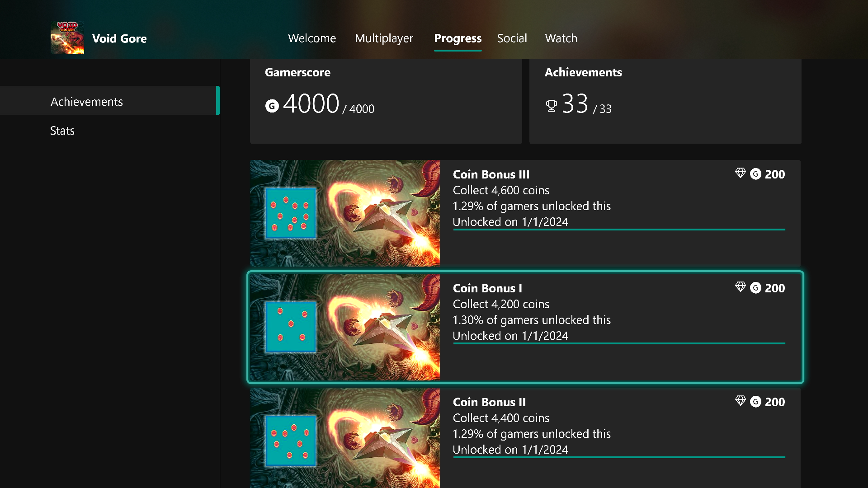
Task: Click the Void Gore game logo icon
Action: pyautogui.click(x=67, y=38)
